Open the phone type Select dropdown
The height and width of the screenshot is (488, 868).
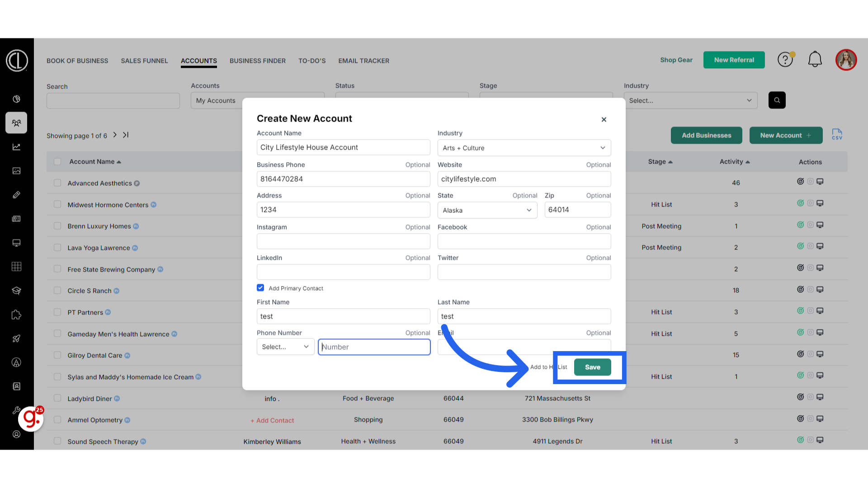pos(285,347)
